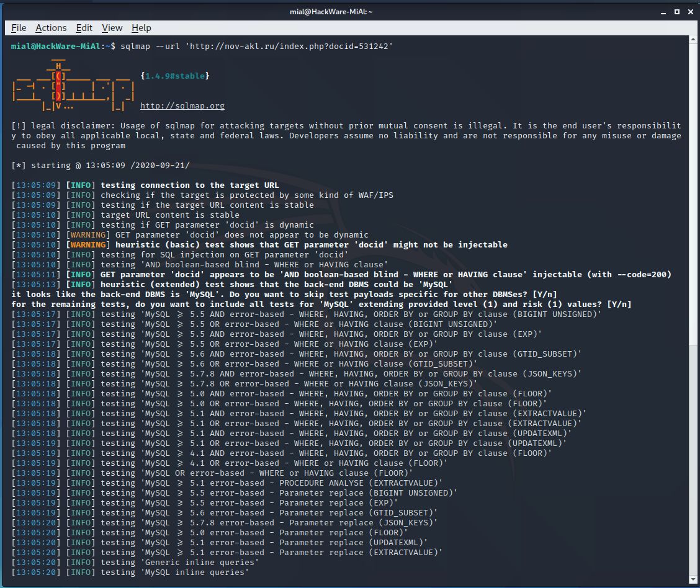The height and width of the screenshot is (588, 700).
Task: Click the scrollbar down arrow
Action: click(x=693, y=579)
